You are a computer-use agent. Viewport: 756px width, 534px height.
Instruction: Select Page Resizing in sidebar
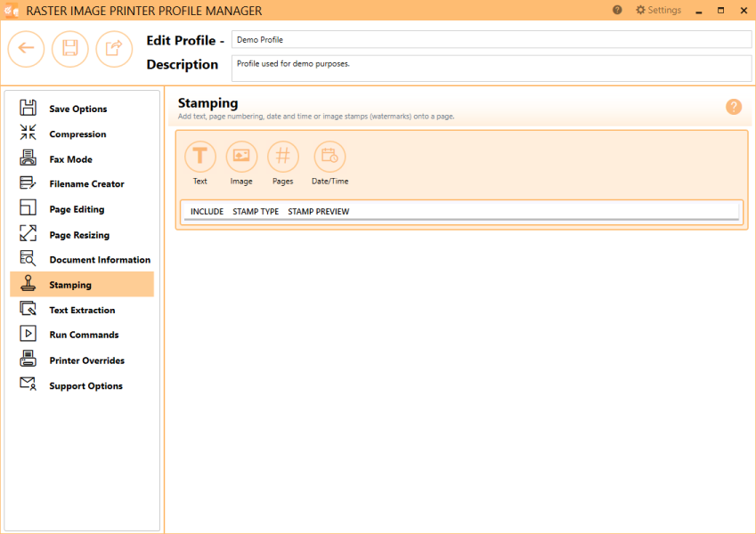tap(82, 235)
